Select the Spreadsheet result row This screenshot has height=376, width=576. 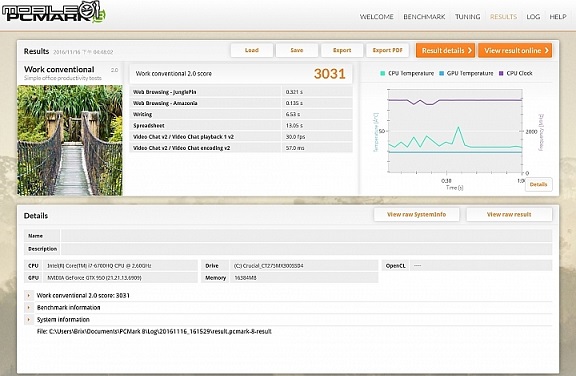pos(241,126)
